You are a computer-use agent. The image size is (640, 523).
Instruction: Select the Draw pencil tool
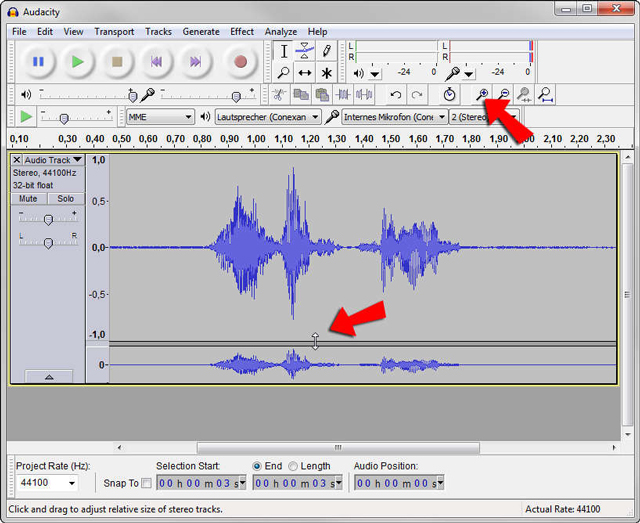(326, 51)
